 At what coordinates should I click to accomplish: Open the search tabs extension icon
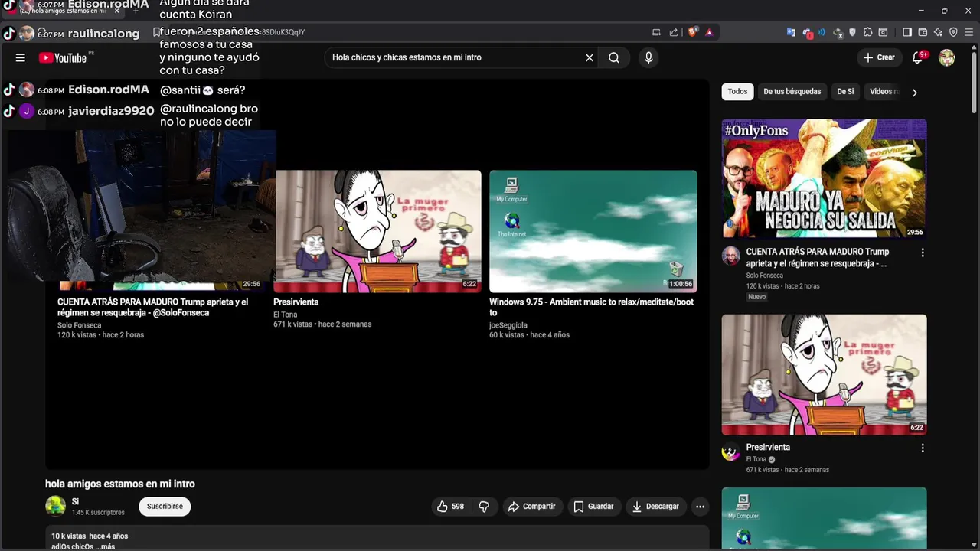(883, 32)
